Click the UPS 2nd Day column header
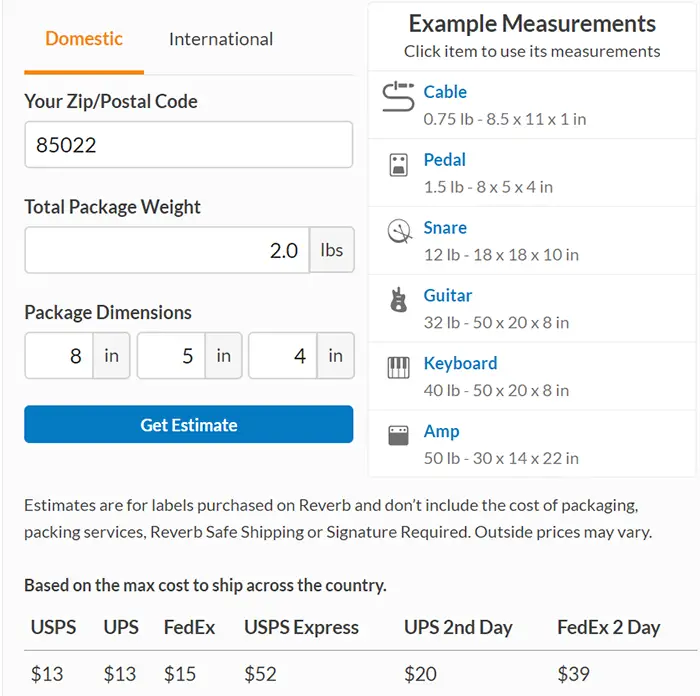 (458, 627)
